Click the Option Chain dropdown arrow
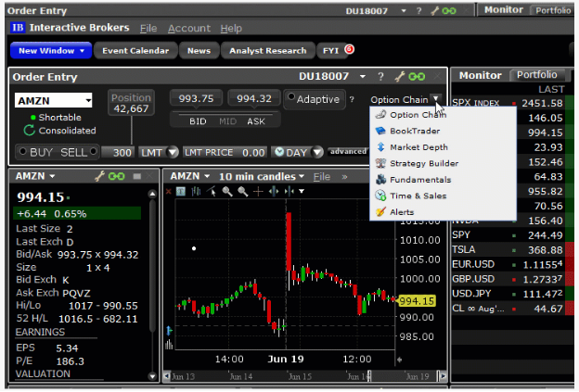The width and height of the screenshot is (579, 392). pyautogui.click(x=436, y=99)
